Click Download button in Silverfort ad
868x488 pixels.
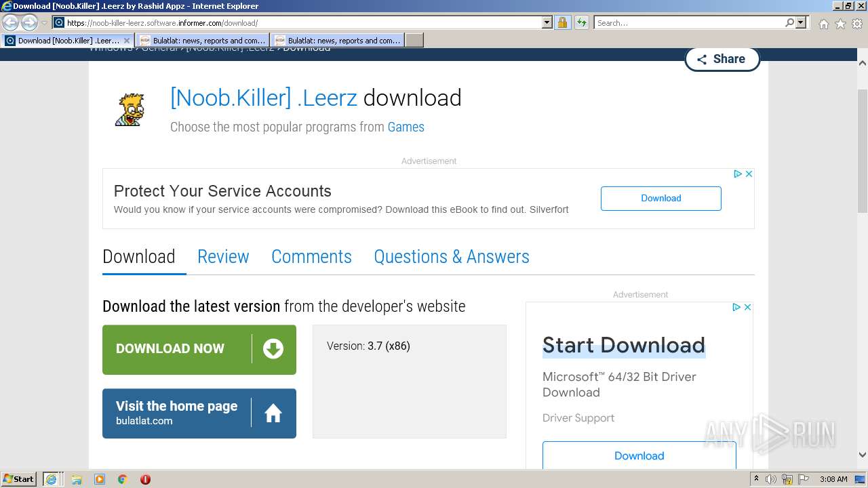point(661,199)
